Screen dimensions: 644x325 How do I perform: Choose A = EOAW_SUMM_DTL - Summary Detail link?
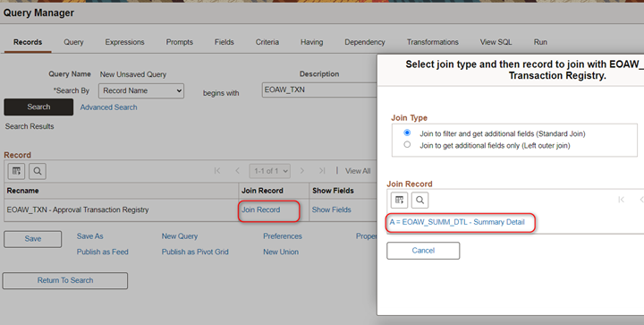457,222
